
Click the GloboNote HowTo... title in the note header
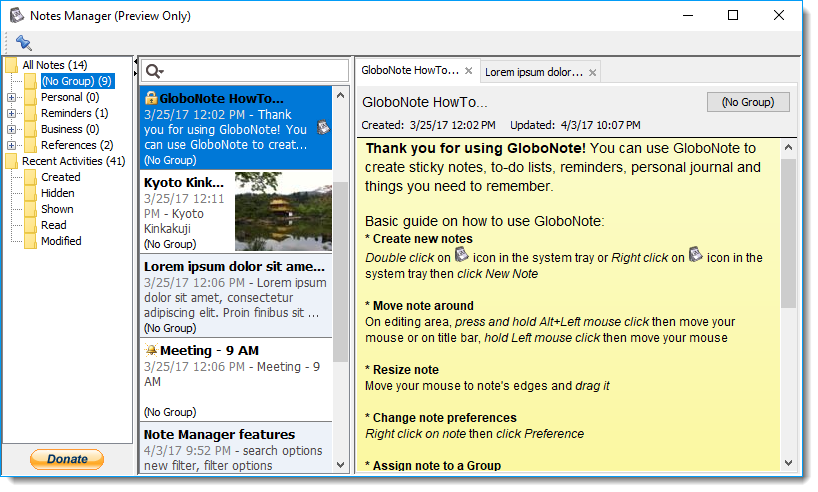click(x=425, y=102)
